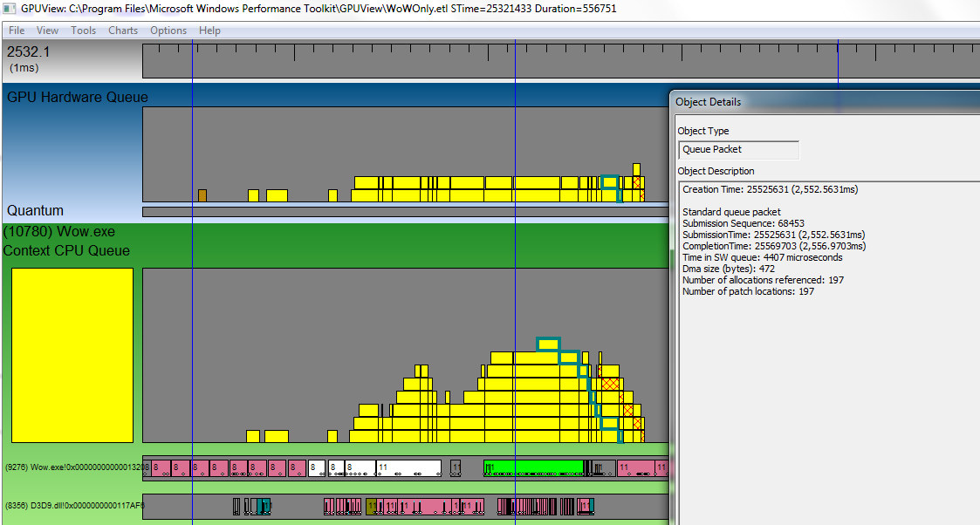Viewport: 980px width, 525px height.
Task: Select the (8356) D3D9.dll thread label
Action: point(72,505)
